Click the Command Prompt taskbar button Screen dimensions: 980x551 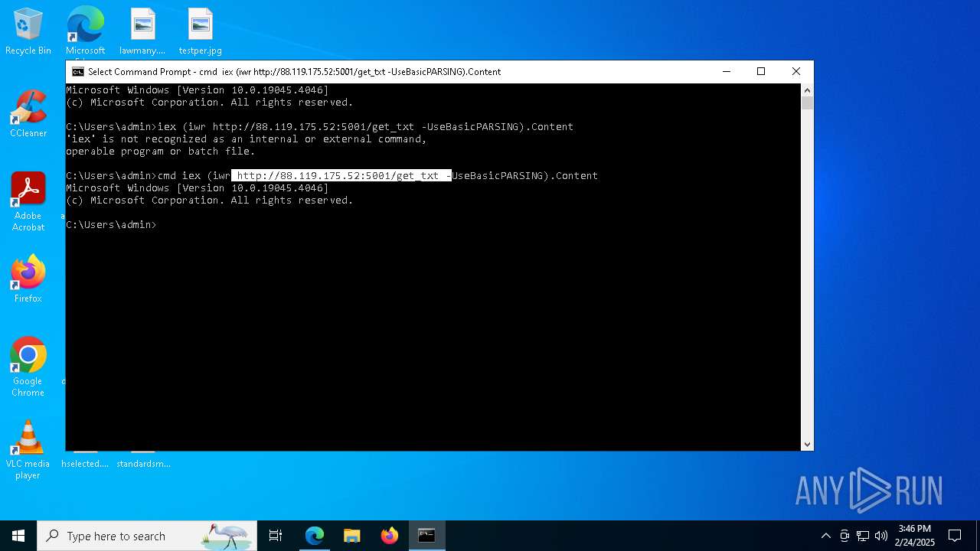[x=427, y=536]
